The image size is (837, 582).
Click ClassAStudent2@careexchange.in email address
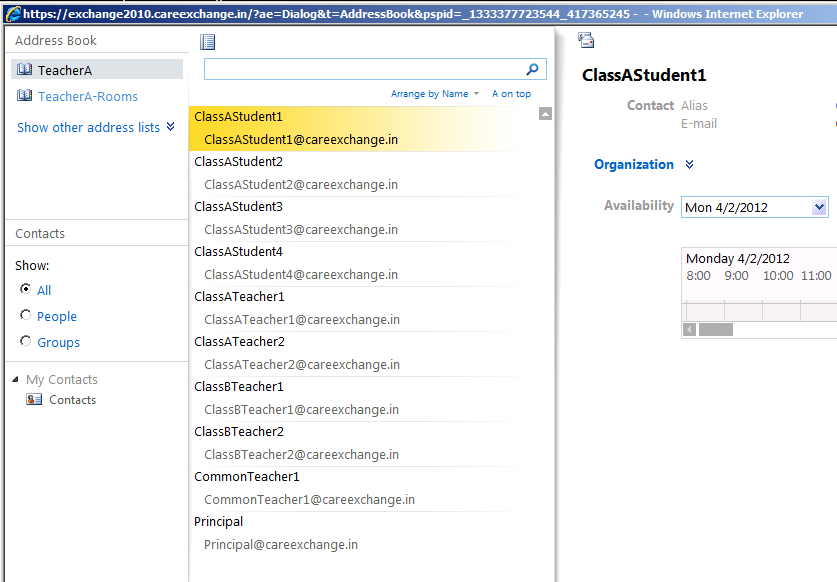tap(301, 185)
